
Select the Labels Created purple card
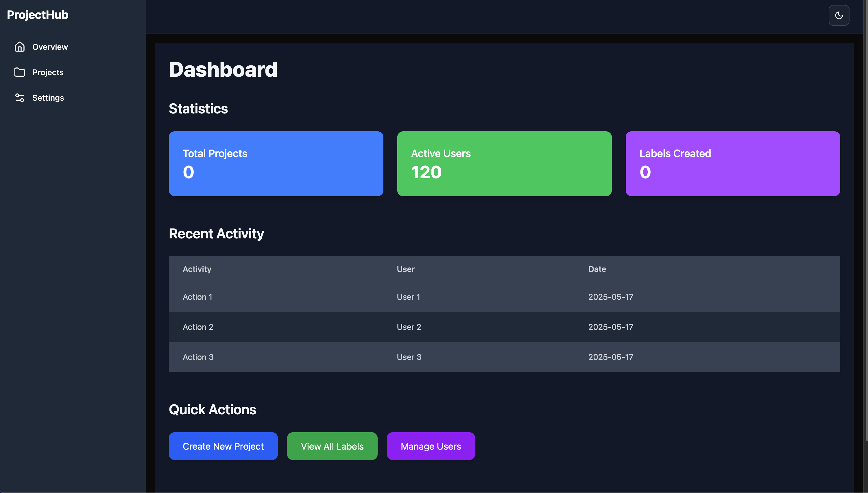tap(733, 163)
